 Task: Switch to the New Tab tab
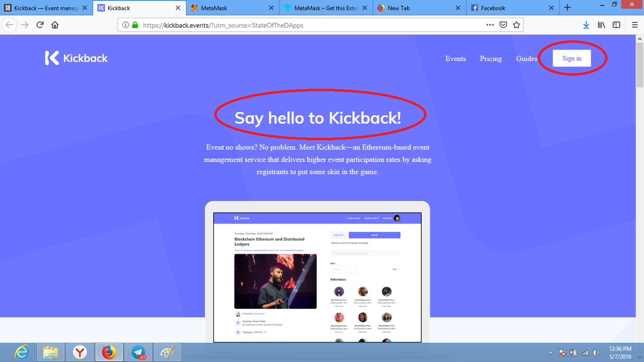(419, 8)
